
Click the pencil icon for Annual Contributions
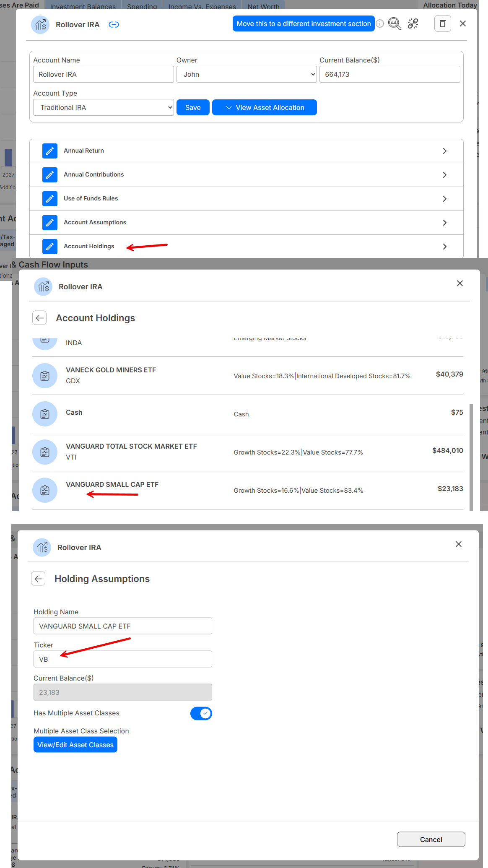50,175
